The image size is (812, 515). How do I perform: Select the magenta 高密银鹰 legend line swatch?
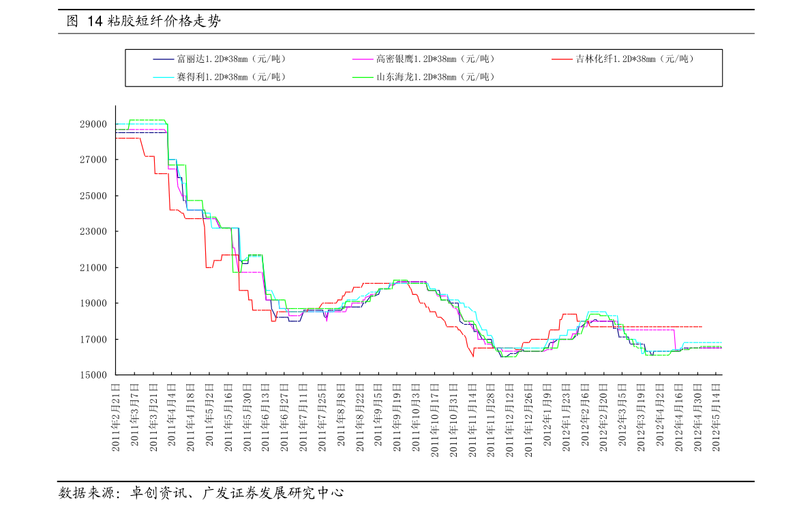[x=363, y=59]
